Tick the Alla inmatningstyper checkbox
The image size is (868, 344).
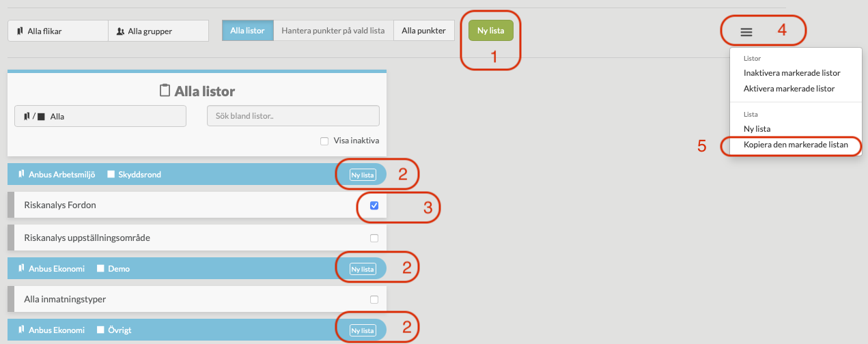374,299
